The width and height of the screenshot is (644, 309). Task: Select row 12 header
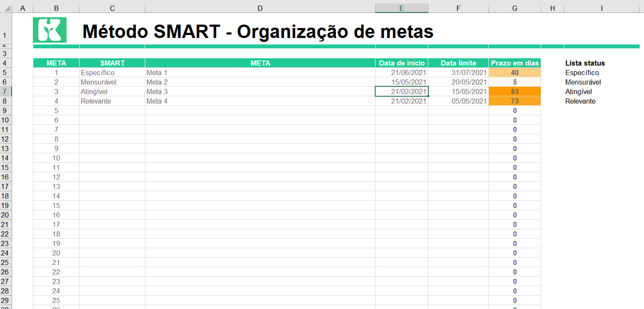6,139
